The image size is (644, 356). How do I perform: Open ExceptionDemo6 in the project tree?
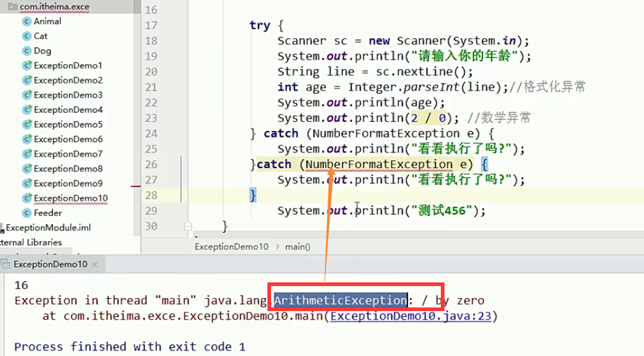[68, 139]
